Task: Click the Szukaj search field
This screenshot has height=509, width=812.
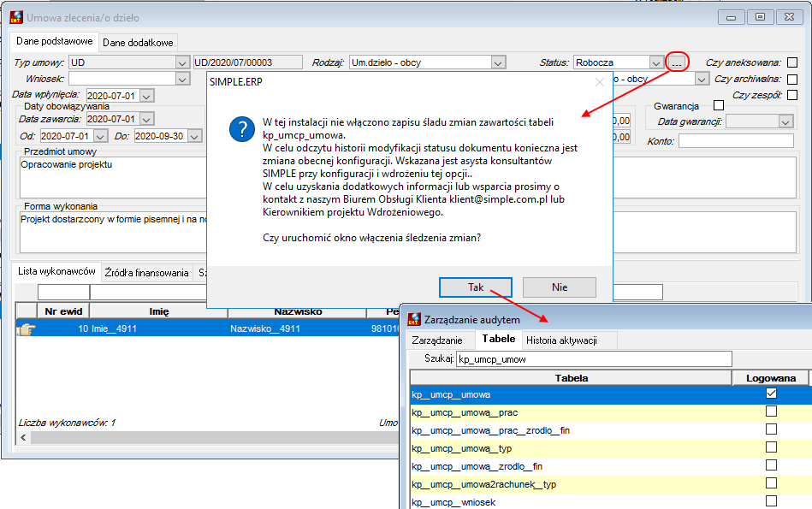Action: coord(594,358)
